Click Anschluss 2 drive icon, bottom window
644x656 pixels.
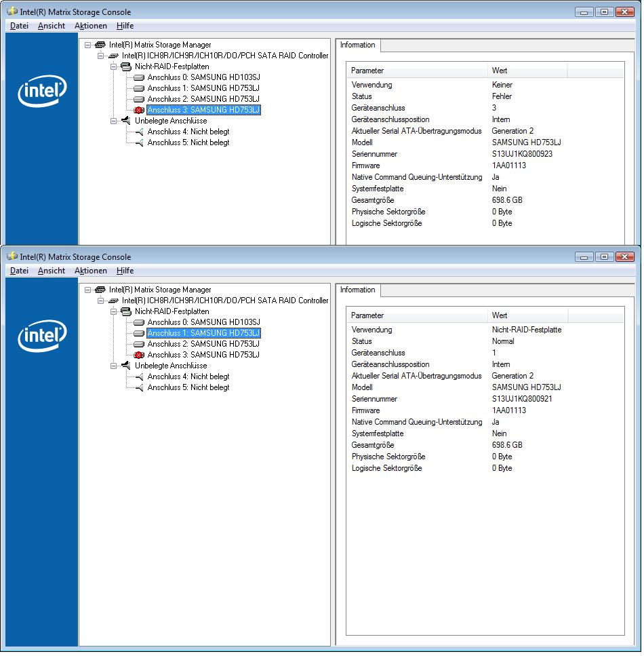tap(139, 344)
